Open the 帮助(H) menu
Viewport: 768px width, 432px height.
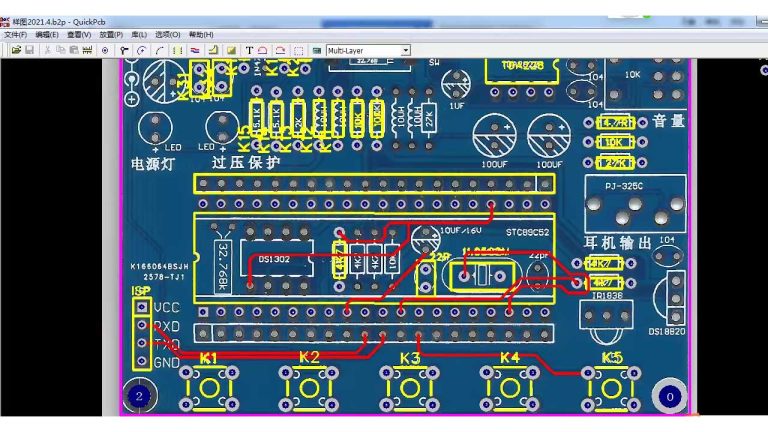(x=201, y=35)
